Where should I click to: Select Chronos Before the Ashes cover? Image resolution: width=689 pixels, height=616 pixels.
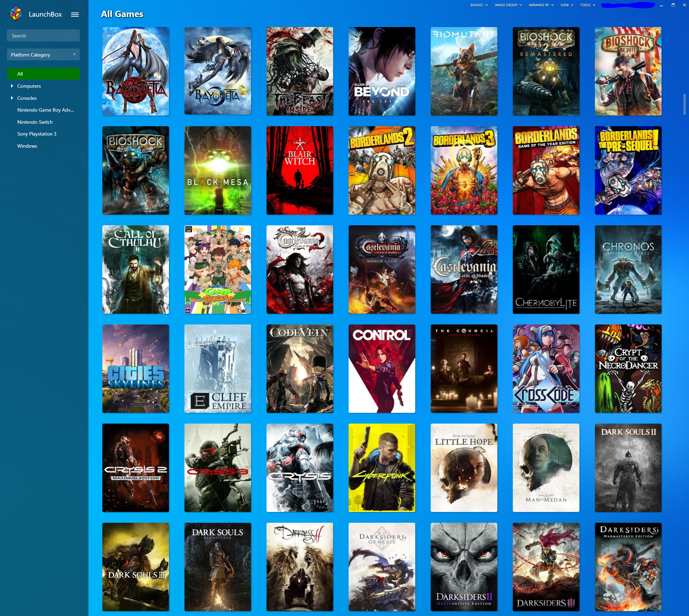coord(628,270)
